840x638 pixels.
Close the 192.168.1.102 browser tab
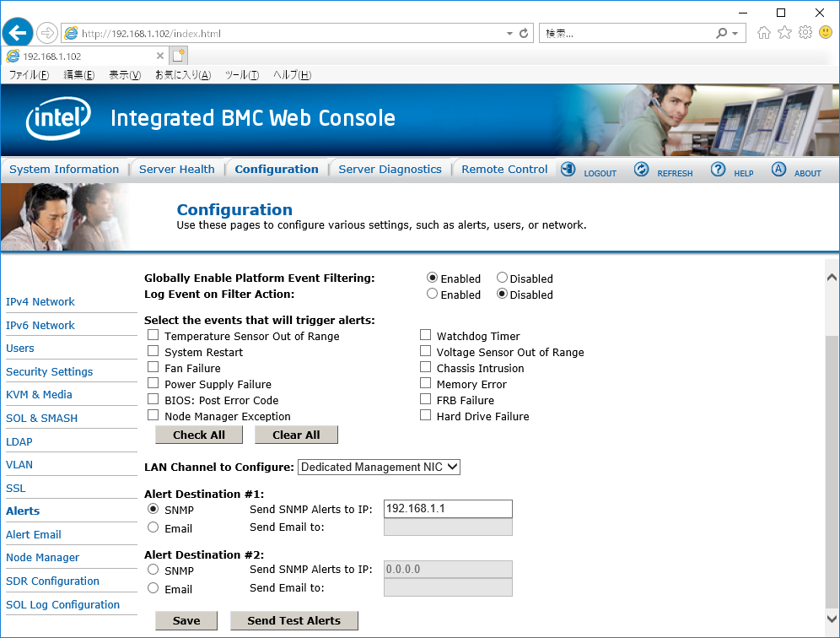coord(159,56)
